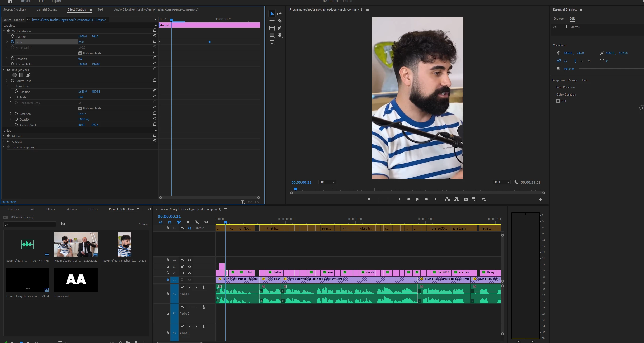644x343 pixels.
Task: Open the Full playback resolution dropdown
Action: tap(502, 182)
